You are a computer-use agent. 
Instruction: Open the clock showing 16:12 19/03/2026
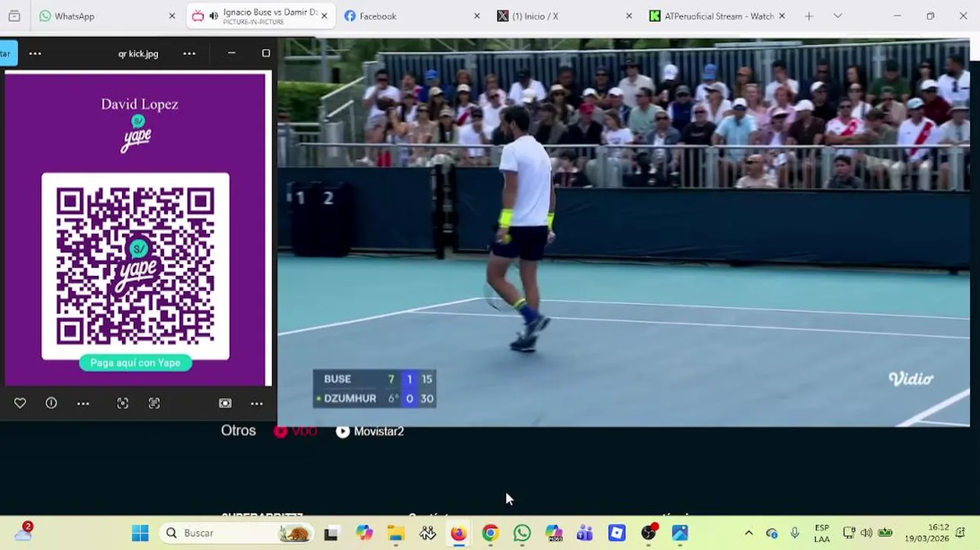click(927, 533)
